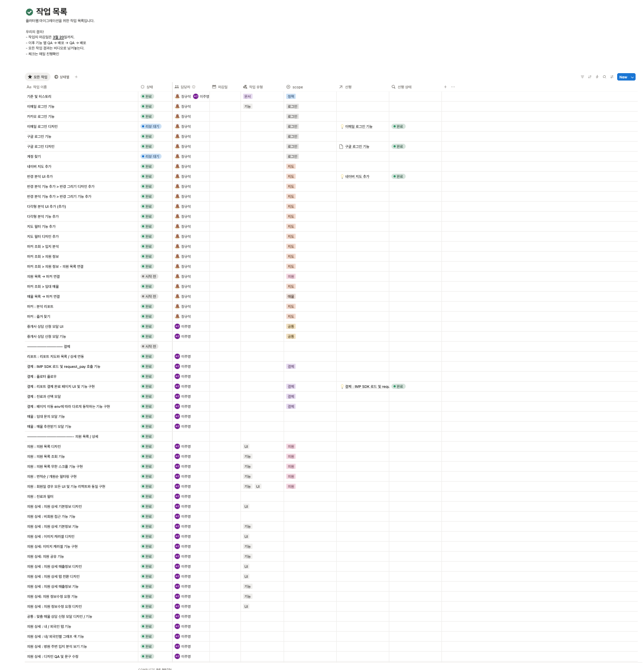Click the green checkmark page icon beside 작업 목록

pos(29,12)
